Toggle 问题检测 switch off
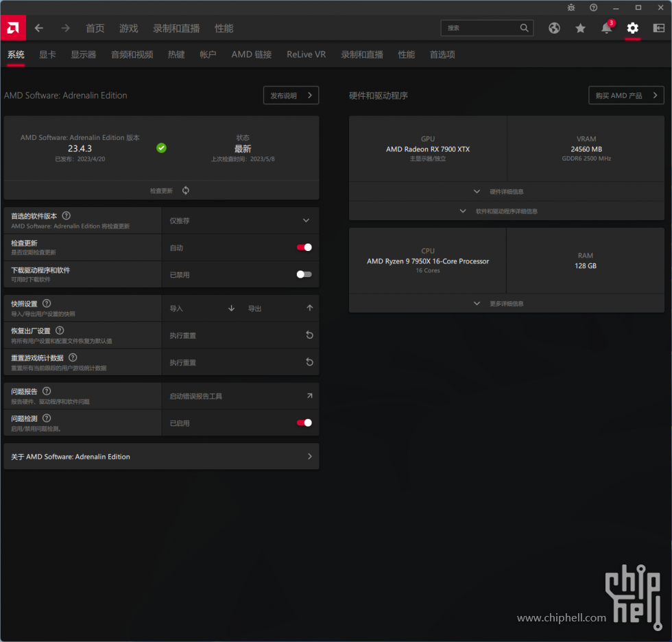The width and height of the screenshot is (672, 642). (304, 423)
